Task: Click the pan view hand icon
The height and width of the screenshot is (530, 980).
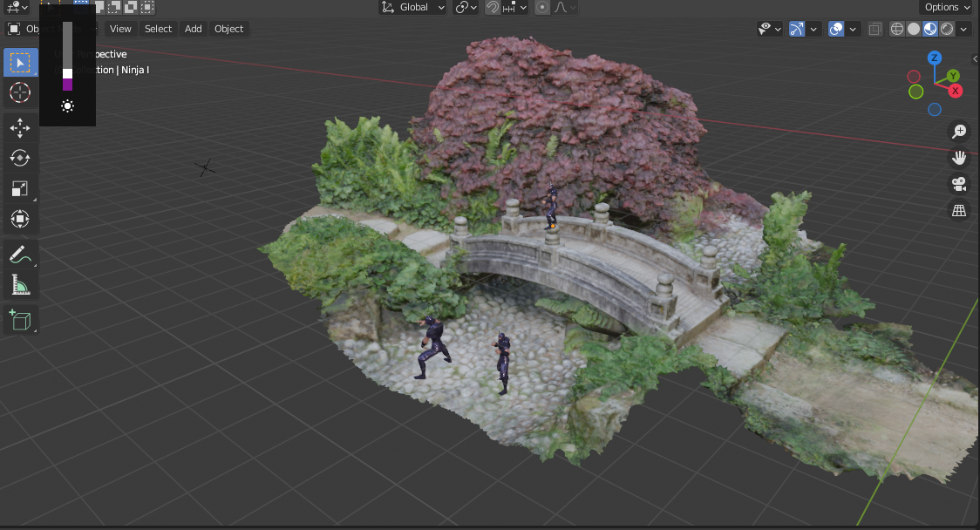Action: coord(959,158)
